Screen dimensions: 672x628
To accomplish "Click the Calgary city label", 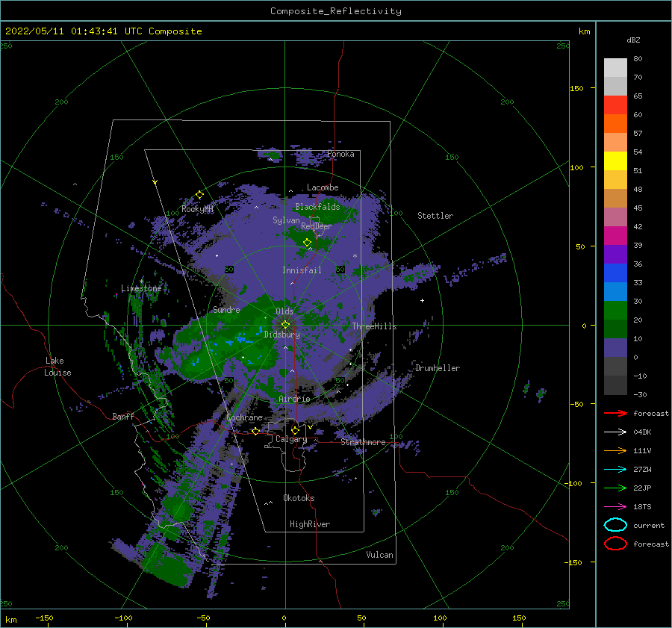I will click(x=291, y=439).
